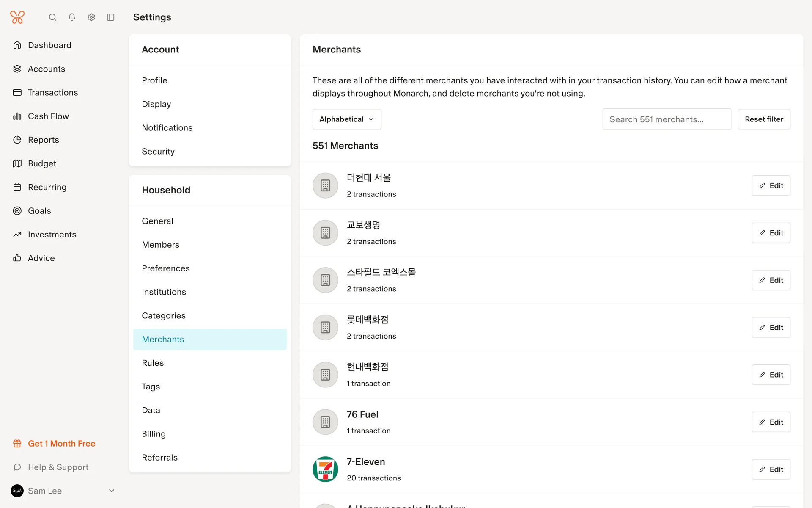Click the 76 Fuel building icon
Viewport: 812px width, 508px height.
pyautogui.click(x=325, y=422)
